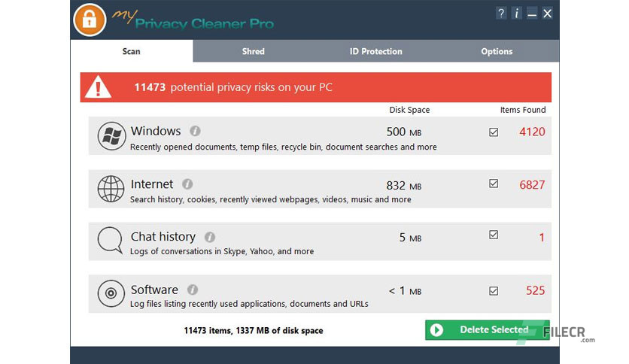Image resolution: width=629 pixels, height=364 pixels.
Task: Click the 6827 items found for Internet
Action: 532,185
